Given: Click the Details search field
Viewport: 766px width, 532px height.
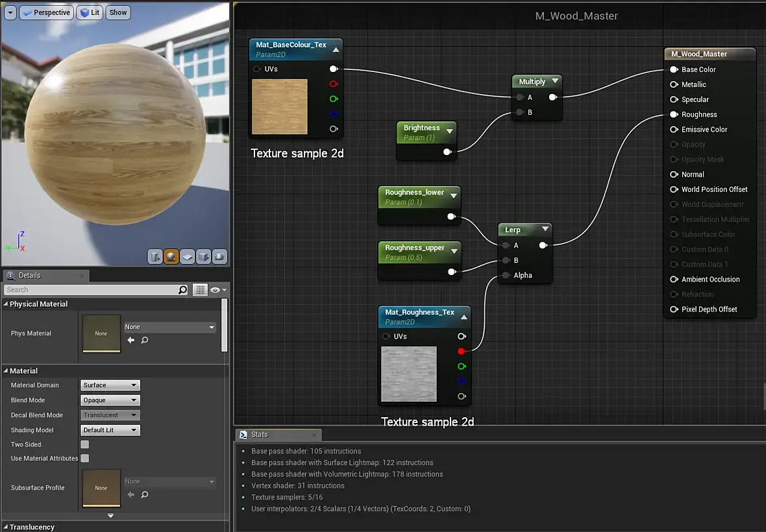Looking at the screenshot, I should point(91,290).
